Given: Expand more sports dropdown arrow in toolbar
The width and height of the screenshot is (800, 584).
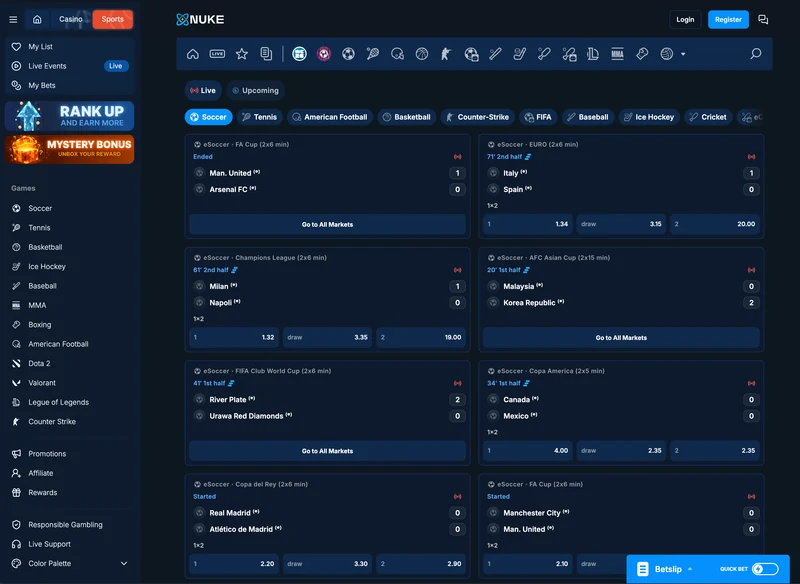Looking at the screenshot, I should (683, 54).
